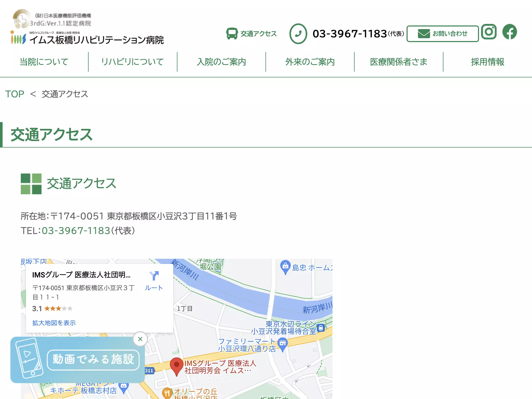Open the hospital's Facebook page icon
This screenshot has height=399, width=532.
pos(510,32)
